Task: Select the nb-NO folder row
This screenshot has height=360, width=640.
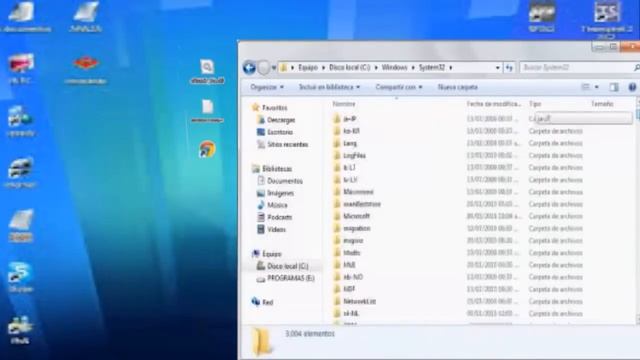Action: click(457, 277)
